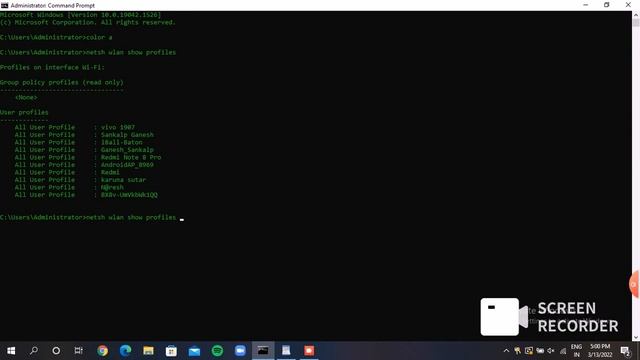Open Microsoft Store from taskbar
The image size is (640, 360).
171,351
